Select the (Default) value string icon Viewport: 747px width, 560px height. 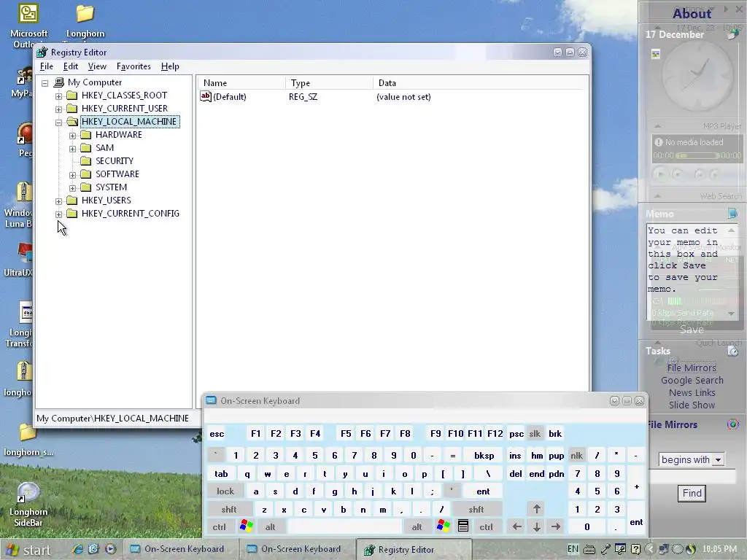(205, 96)
